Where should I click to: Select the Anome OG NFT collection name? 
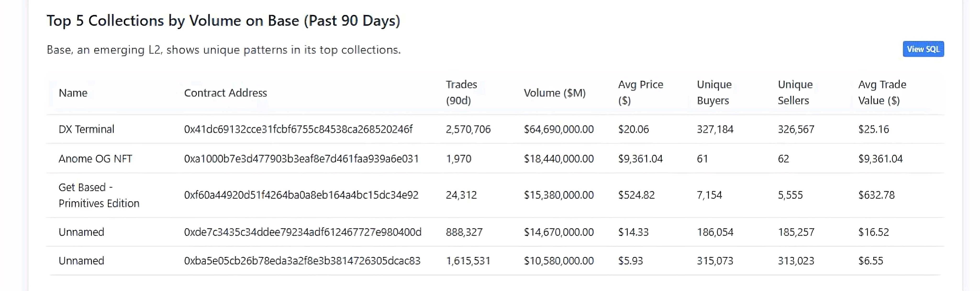click(x=95, y=159)
